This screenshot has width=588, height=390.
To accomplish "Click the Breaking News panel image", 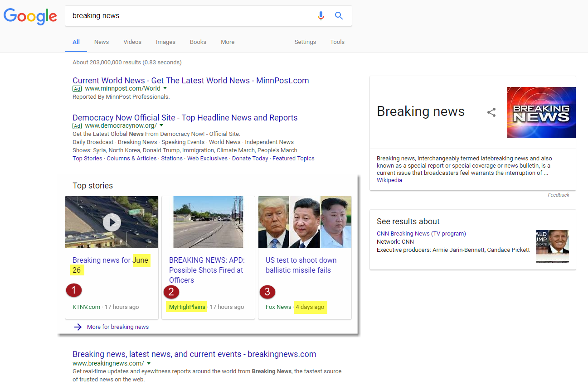I will pyautogui.click(x=541, y=112).
